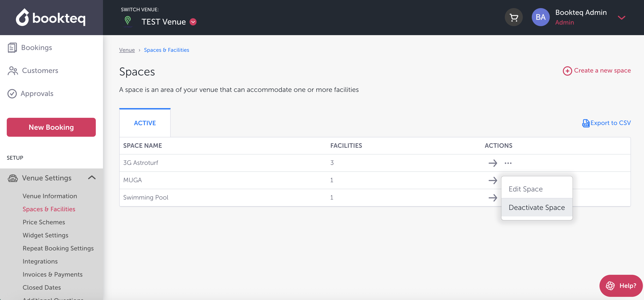The width and height of the screenshot is (644, 300).
Task: Open the Bookteq Admin account dropdown chevron
Action: tap(621, 18)
